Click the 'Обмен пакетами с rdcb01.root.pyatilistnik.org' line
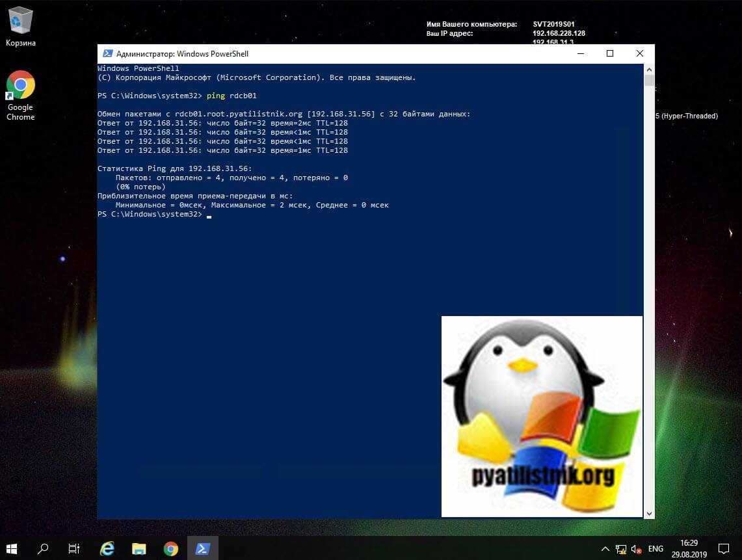 coord(284,114)
